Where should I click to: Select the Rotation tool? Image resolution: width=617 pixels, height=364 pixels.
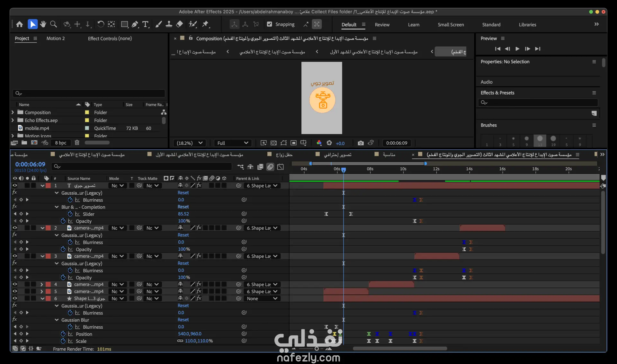pyautogui.click(x=101, y=24)
